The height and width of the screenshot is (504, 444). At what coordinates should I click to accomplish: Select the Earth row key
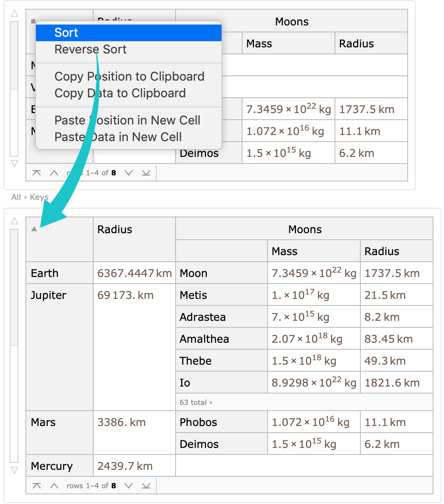(x=60, y=273)
